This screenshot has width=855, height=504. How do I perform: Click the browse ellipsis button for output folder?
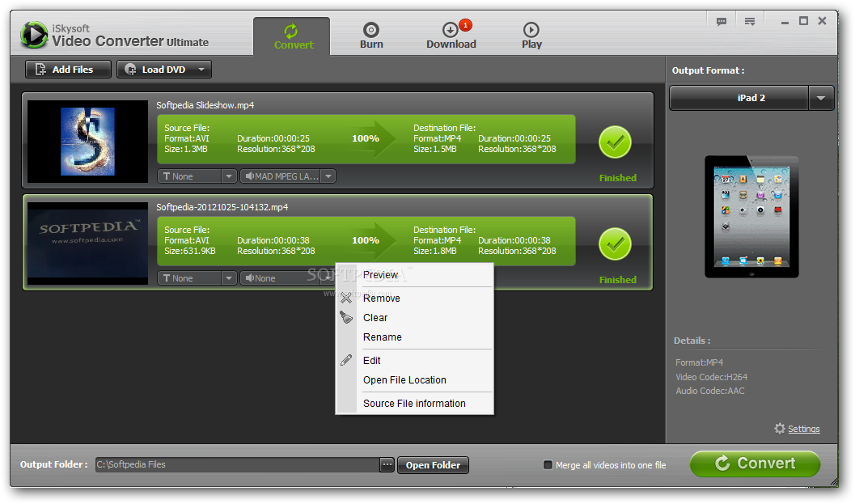point(387,464)
